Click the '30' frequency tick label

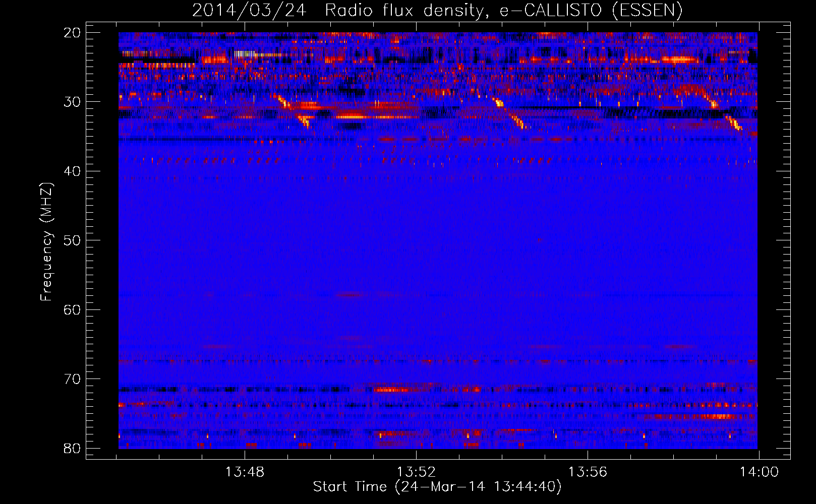tap(72, 102)
